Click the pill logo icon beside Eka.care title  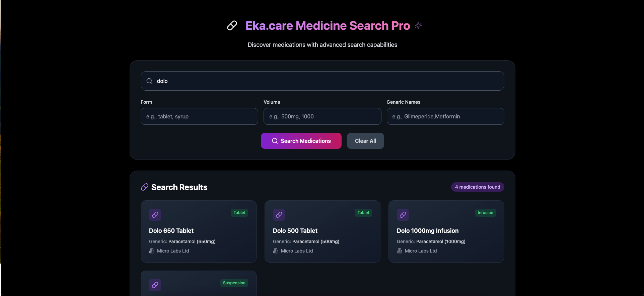[x=232, y=25]
